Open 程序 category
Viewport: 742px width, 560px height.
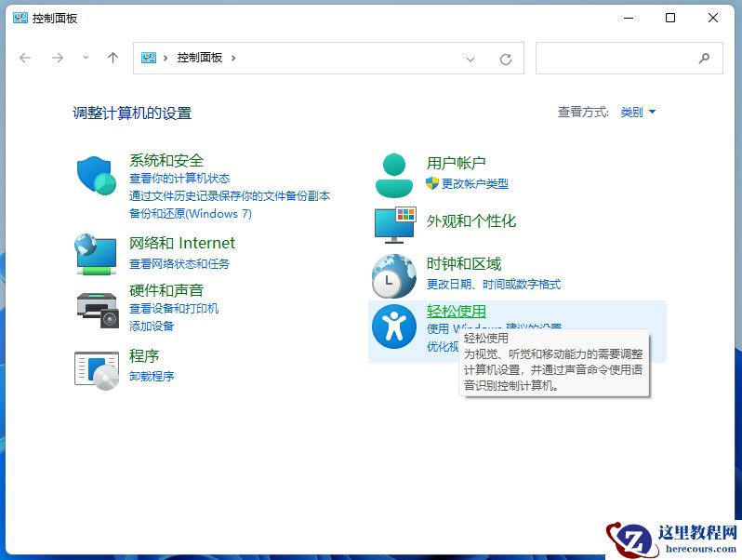pyautogui.click(x=144, y=355)
